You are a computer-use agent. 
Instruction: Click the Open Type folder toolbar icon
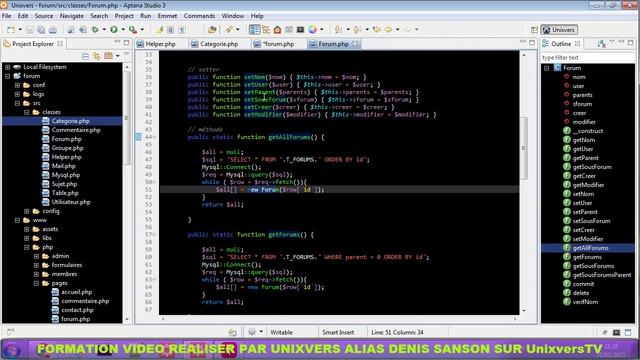(x=212, y=29)
